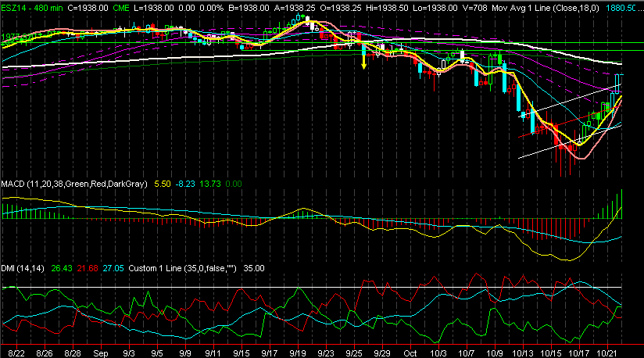Click the 8/28 date axis label
Screen dimensions: 644x358
(72, 353)
